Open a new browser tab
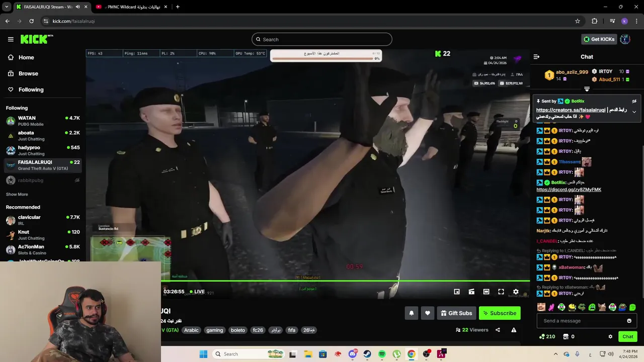This screenshot has width=644, height=362. [x=178, y=7]
